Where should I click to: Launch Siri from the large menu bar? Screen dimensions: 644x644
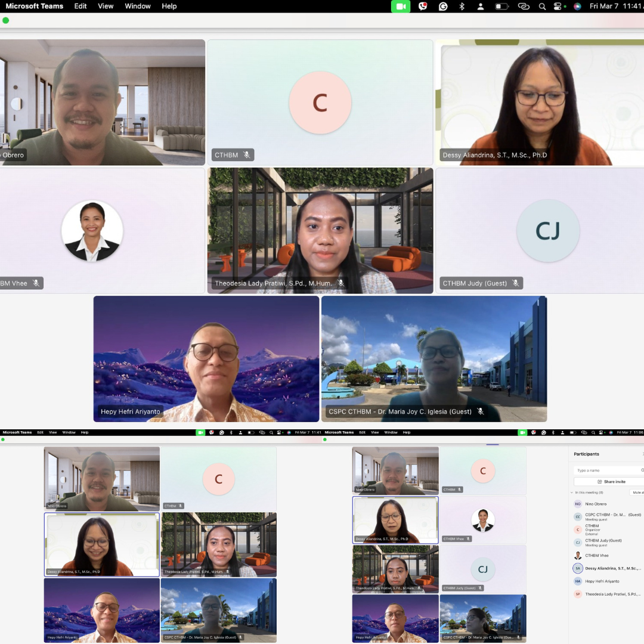577,6
